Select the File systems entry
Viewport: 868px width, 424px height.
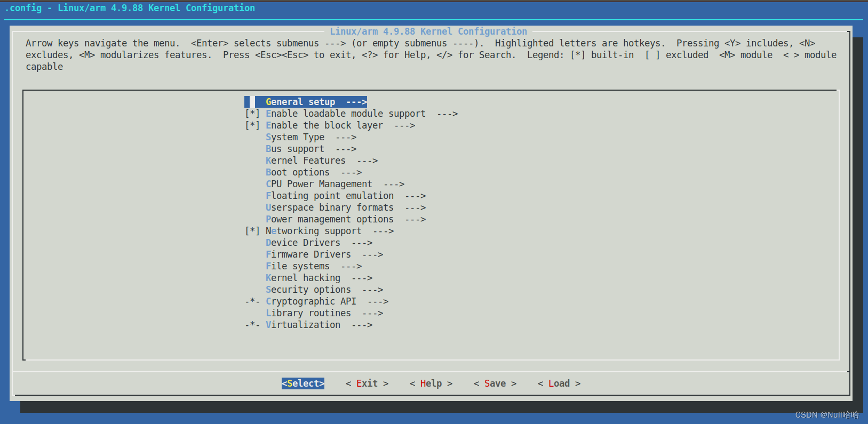pyautogui.click(x=298, y=266)
